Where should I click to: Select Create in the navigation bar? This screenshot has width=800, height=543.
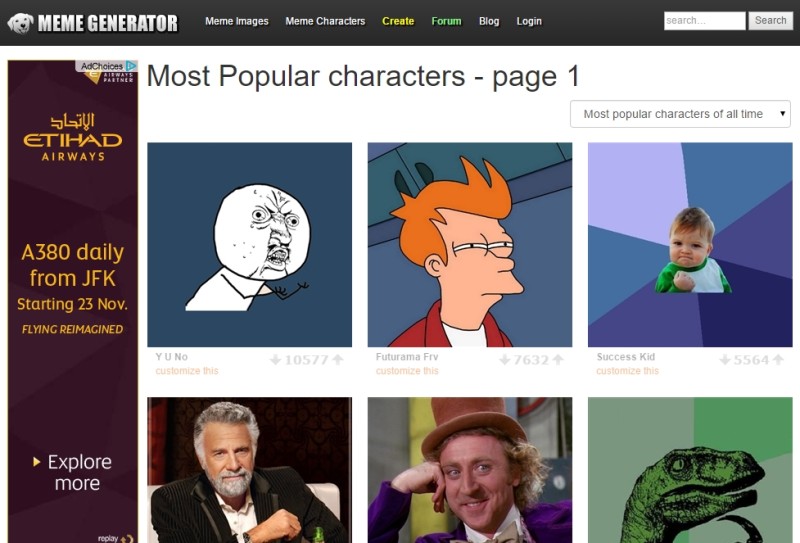(x=398, y=21)
